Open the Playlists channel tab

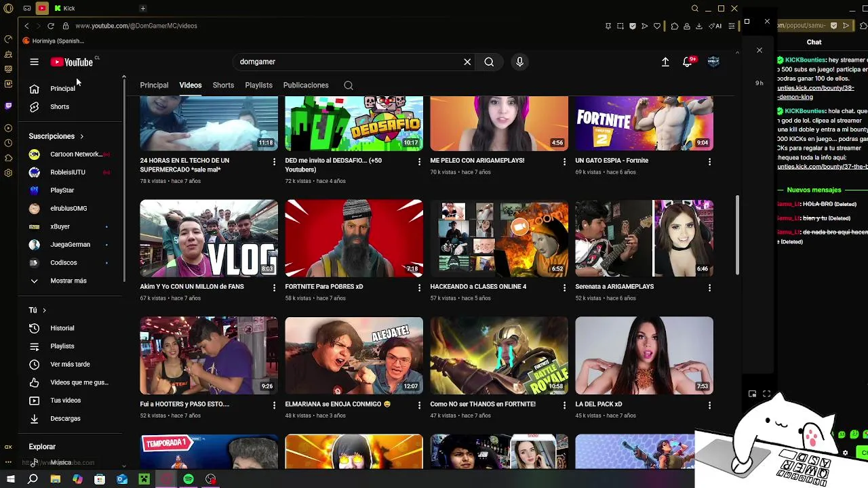pyautogui.click(x=258, y=85)
